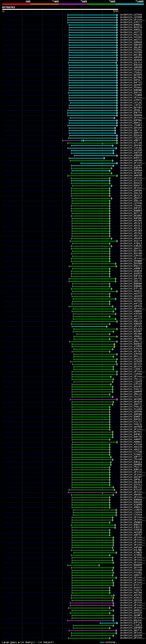The width and height of the screenshot is (146, 644).
Task: Select the UniRef100_A7U554 label
Action: click(131, 347)
